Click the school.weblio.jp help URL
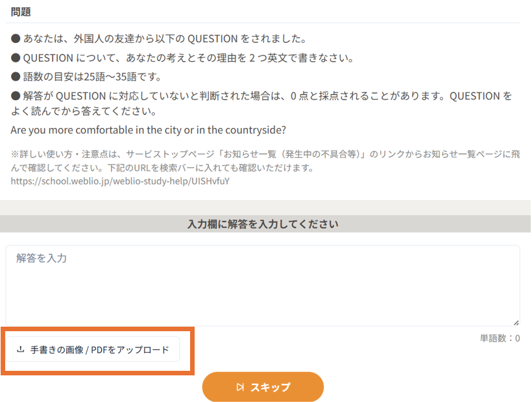 120,181
